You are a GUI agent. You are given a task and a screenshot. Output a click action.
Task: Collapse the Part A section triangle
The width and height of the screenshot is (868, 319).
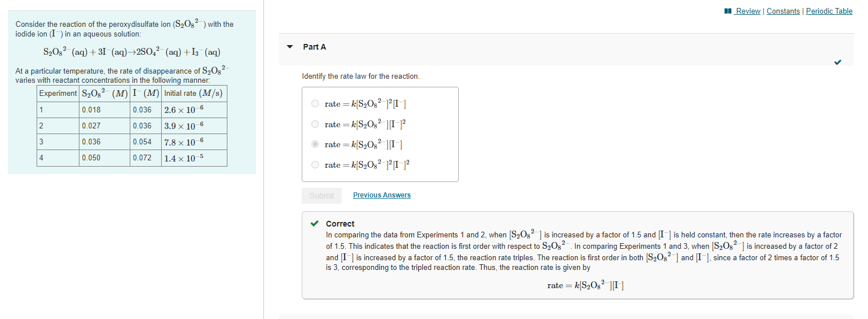coord(290,47)
